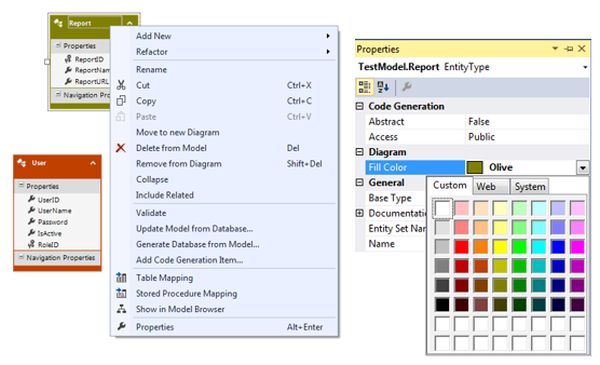The image size is (600, 365).
Task: Click the Copy icon in context menu
Action: tap(121, 101)
